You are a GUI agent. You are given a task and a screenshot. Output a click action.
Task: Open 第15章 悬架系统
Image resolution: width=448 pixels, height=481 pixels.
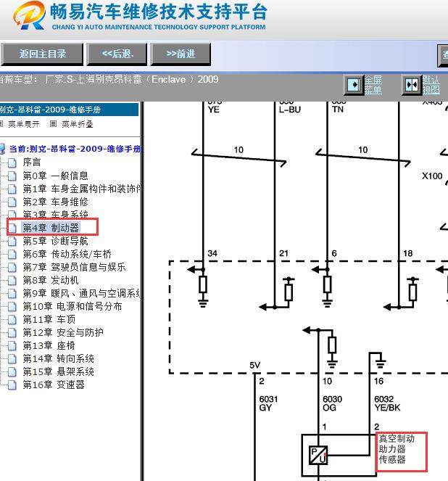tap(58, 371)
